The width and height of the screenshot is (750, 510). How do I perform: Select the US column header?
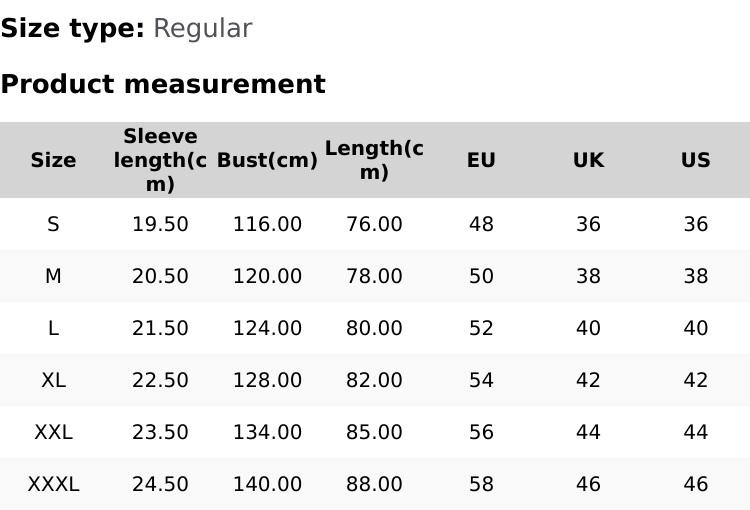695,160
